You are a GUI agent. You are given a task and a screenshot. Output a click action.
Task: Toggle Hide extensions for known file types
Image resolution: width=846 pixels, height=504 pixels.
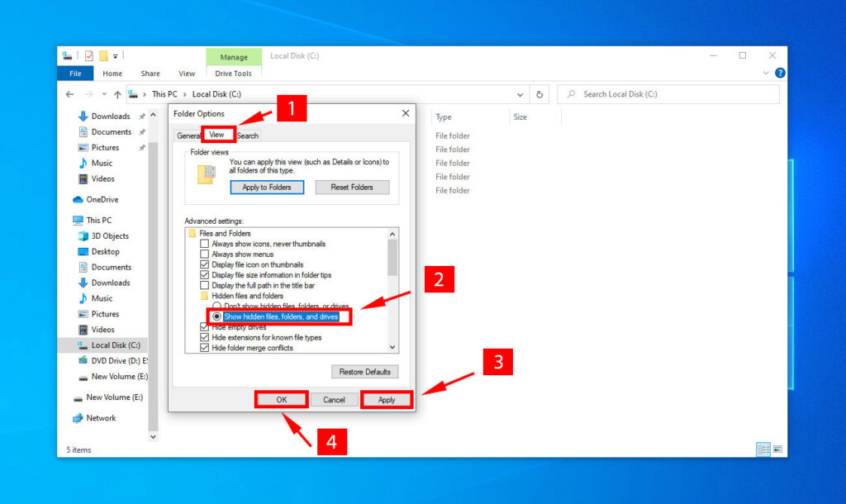tap(205, 337)
